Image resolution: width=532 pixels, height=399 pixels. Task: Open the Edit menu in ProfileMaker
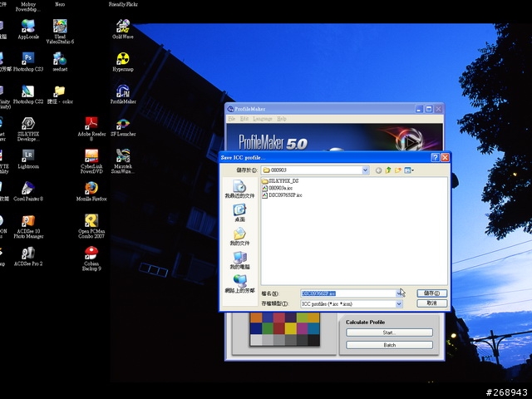(244, 119)
